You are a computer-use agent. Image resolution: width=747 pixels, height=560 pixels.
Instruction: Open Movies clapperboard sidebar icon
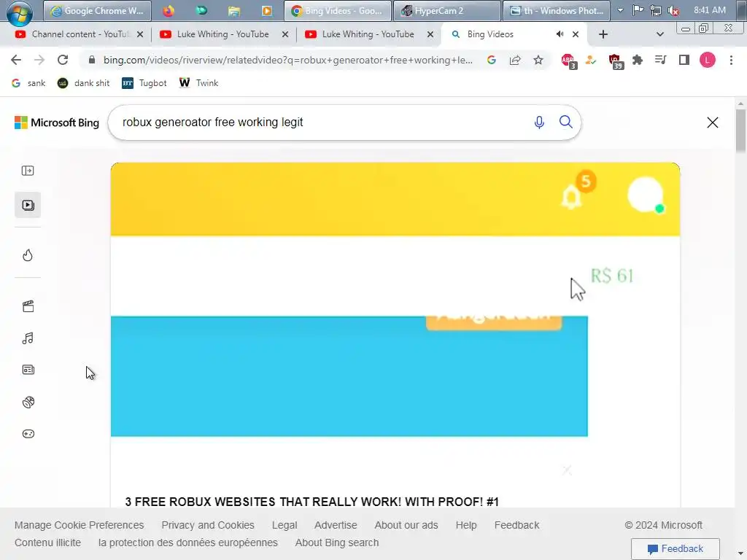click(28, 306)
